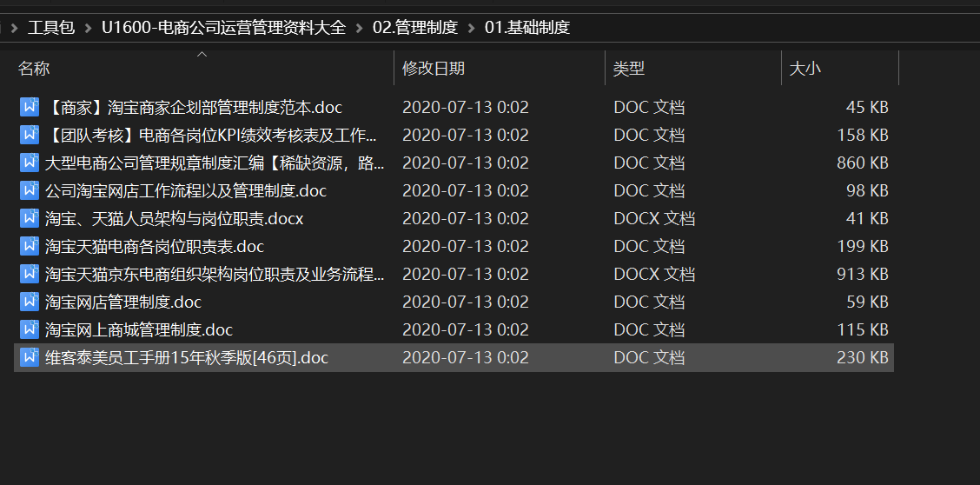
Task: Click DOC 文档 type in 45 KB row
Action: click(x=649, y=108)
